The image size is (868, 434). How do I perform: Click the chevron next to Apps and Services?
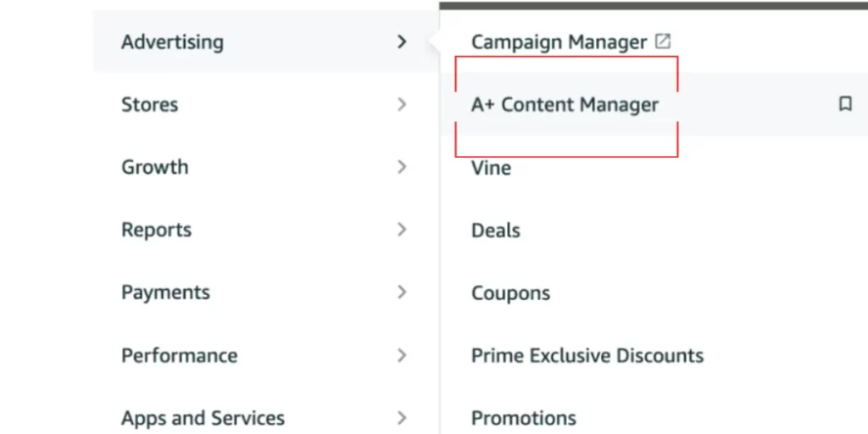(402, 418)
